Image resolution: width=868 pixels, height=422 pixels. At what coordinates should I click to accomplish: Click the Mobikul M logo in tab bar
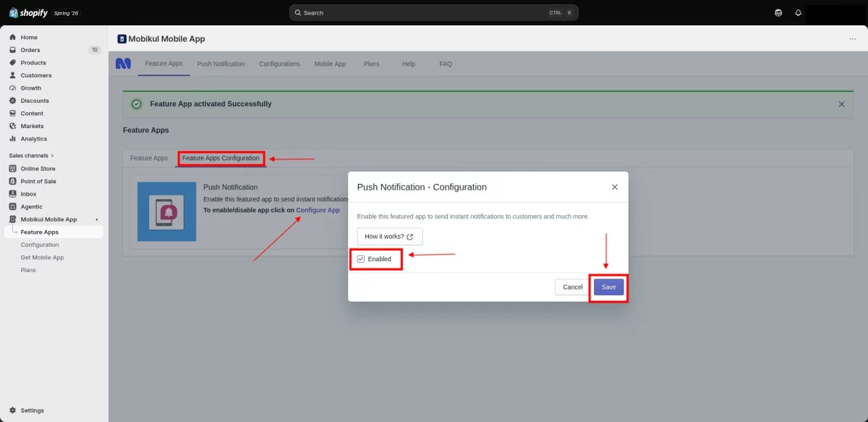(x=123, y=64)
